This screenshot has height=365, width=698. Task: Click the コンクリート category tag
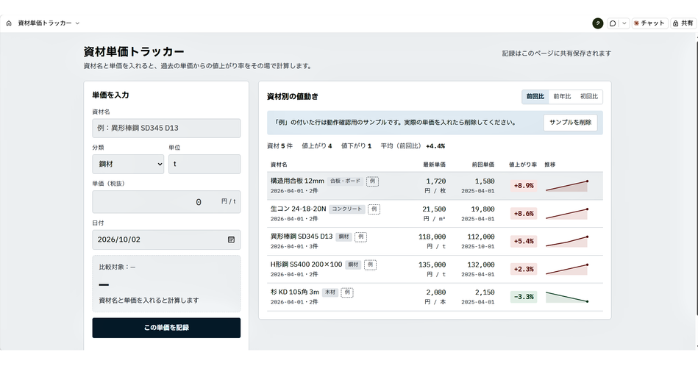pyautogui.click(x=347, y=209)
